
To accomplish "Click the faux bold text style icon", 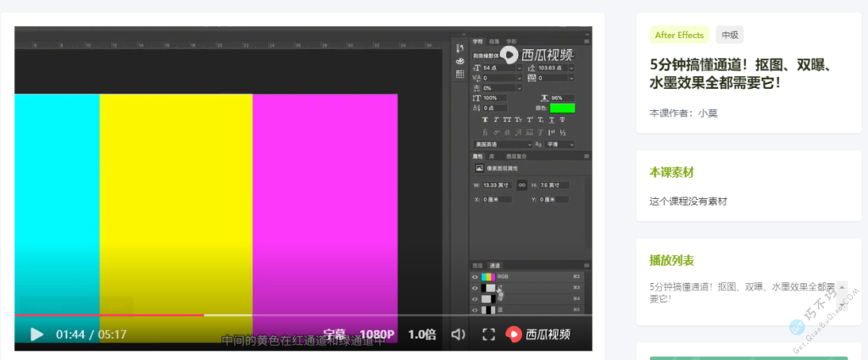I will pos(484,119).
